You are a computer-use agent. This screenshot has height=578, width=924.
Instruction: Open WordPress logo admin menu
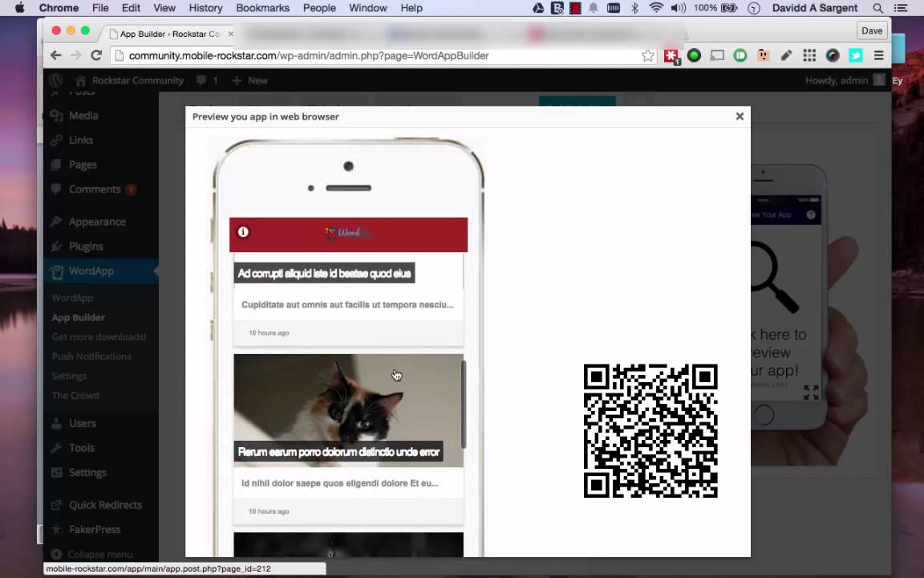point(56,80)
